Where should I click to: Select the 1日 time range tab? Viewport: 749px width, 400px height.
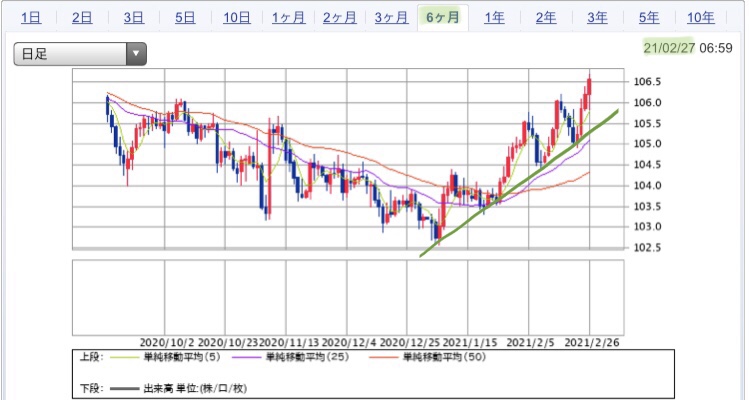[31, 18]
